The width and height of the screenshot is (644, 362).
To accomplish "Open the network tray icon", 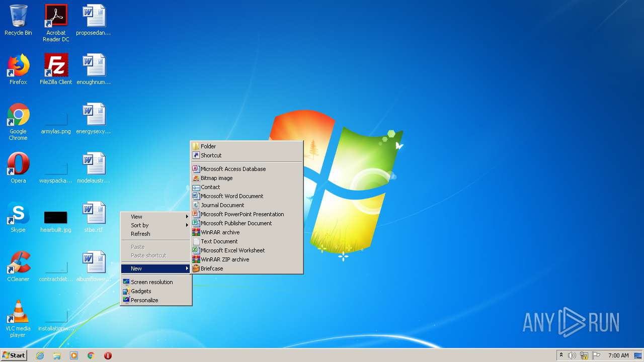I will [x=584, y=355].
